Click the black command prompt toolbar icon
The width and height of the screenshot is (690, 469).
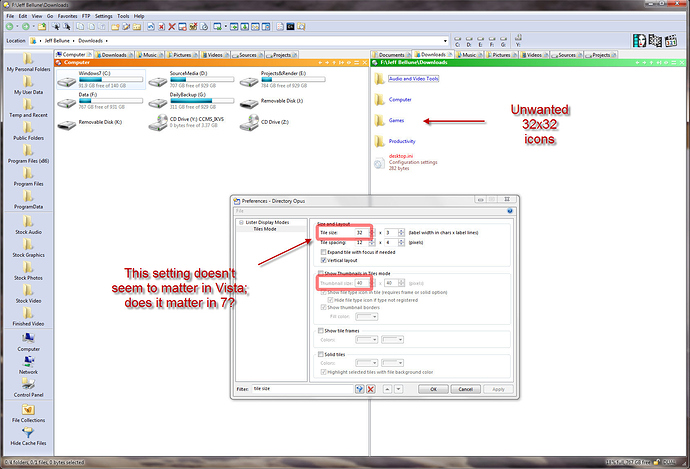[x=290, y=27]
